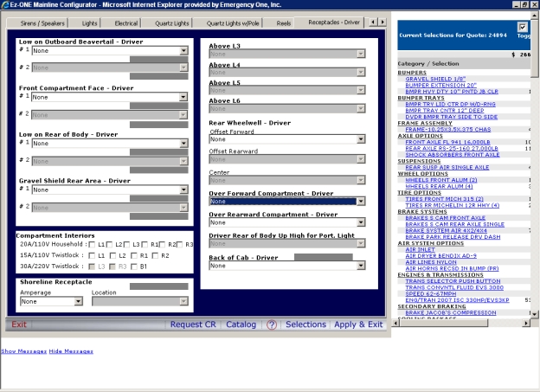Viewport: 540px width, 392px height.
Task: Toggle the checkbox in Current Selections header
Action: coord(522,27)
